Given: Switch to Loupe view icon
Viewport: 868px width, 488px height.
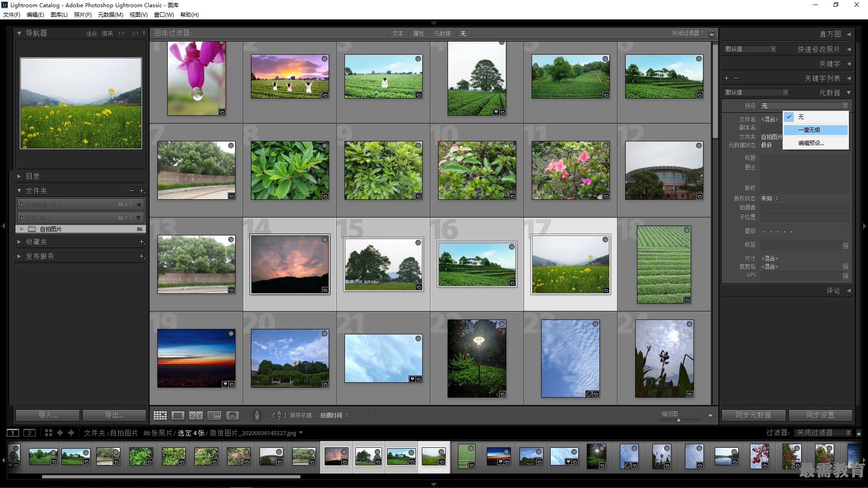Looking at the screenshot, I should 178,415.
